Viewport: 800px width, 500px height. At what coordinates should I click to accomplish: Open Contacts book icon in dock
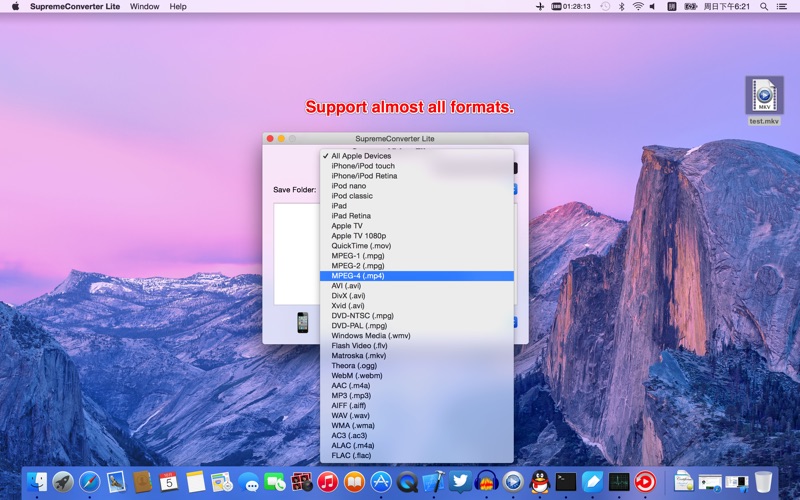142,482
